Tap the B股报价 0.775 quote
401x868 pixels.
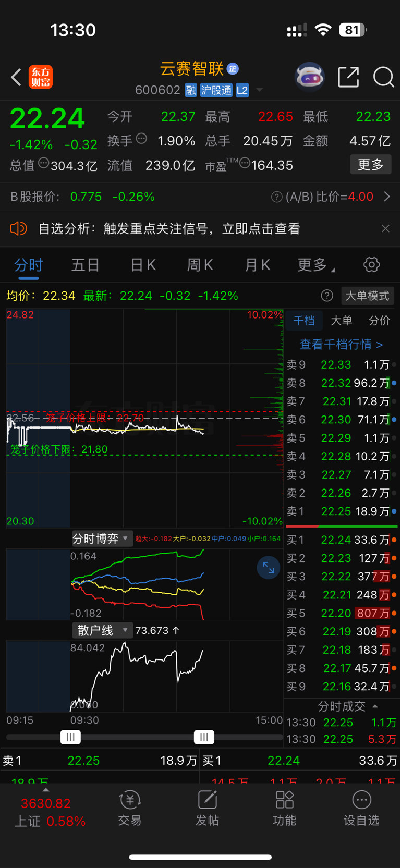(82, 197)
